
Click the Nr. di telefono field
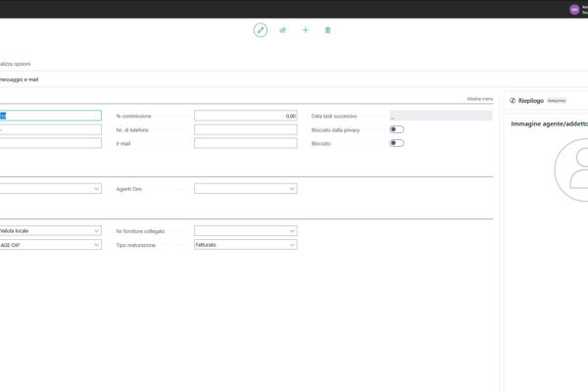click(245, 129)
